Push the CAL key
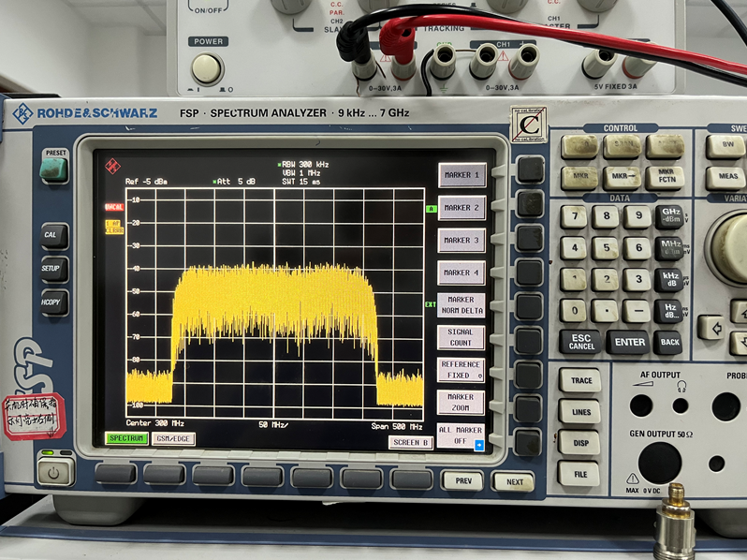The image size is (747, 560). coord(54,236)
